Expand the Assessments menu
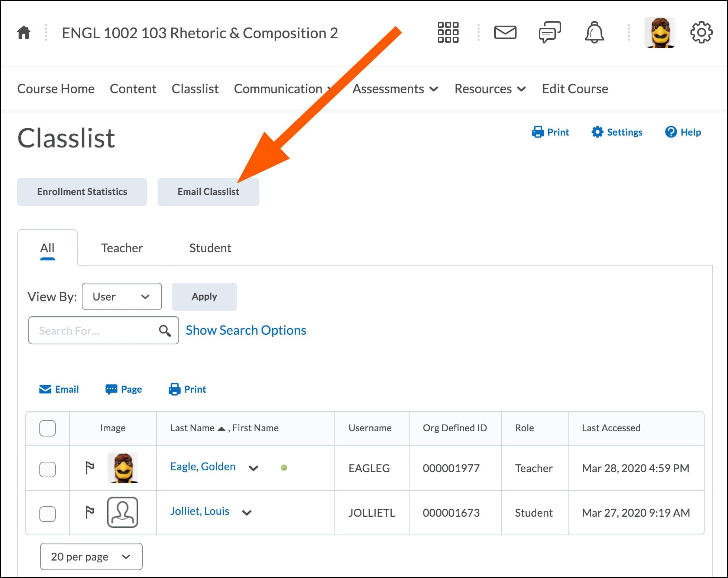 coord(395,89)
